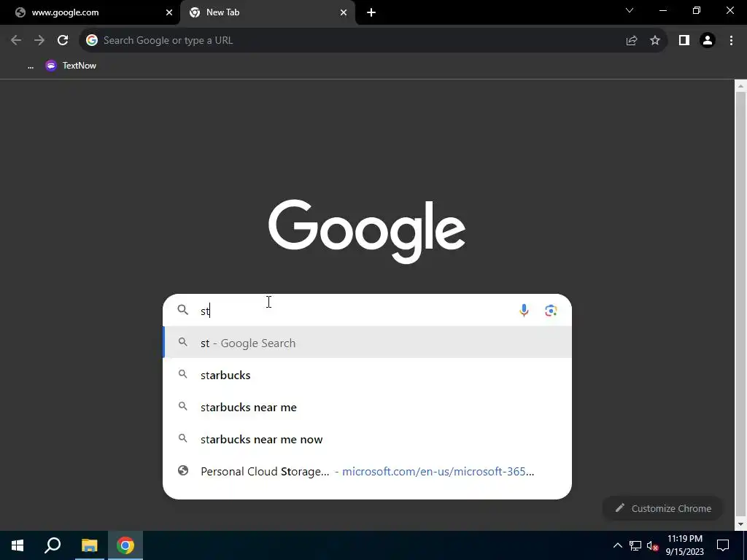Open network status tray icon
The image size is (747, 560).
(x=635, y=545)
